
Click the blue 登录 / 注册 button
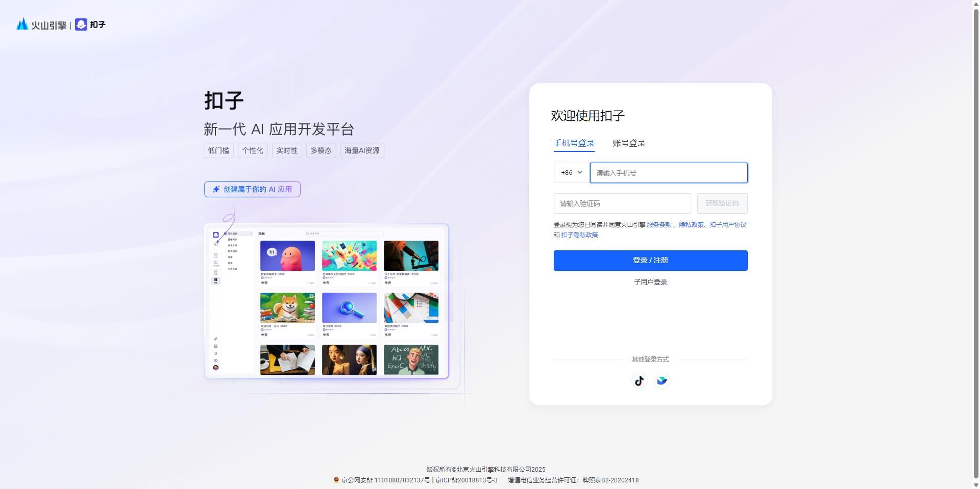[651, 261]
